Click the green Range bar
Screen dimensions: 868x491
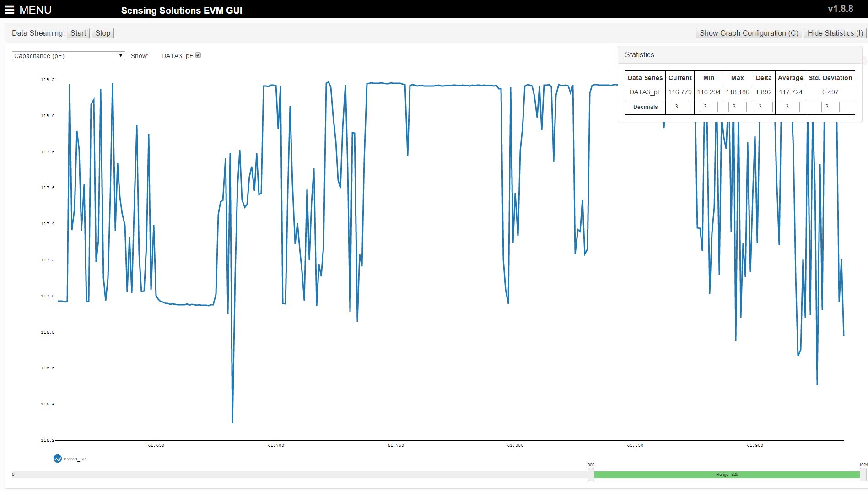click(x=727, y=475)
